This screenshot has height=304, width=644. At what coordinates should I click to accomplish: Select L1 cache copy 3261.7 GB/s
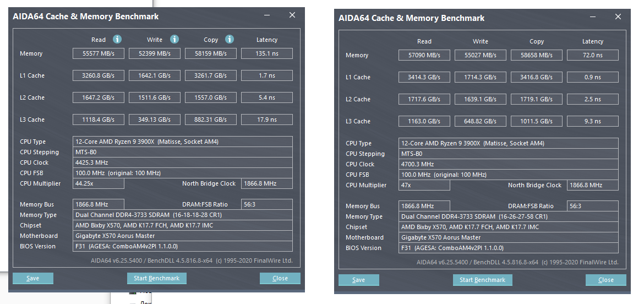(x=211, y=75)
